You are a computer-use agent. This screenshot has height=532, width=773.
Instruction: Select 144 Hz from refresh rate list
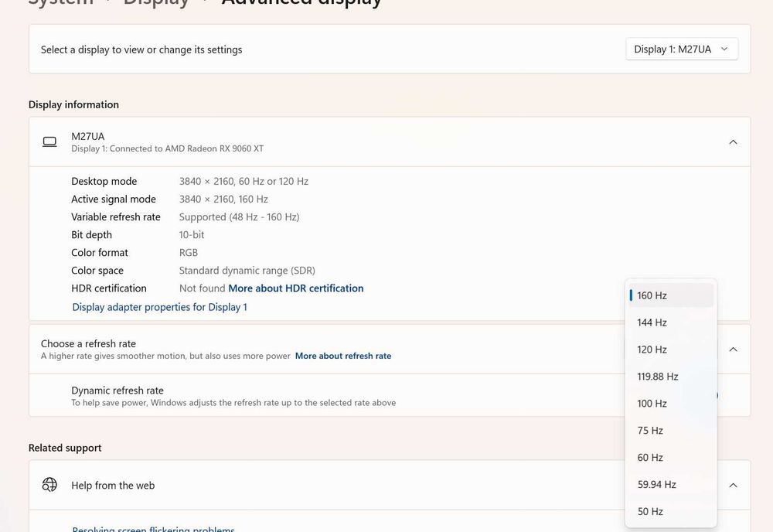(x=671, y=322)
